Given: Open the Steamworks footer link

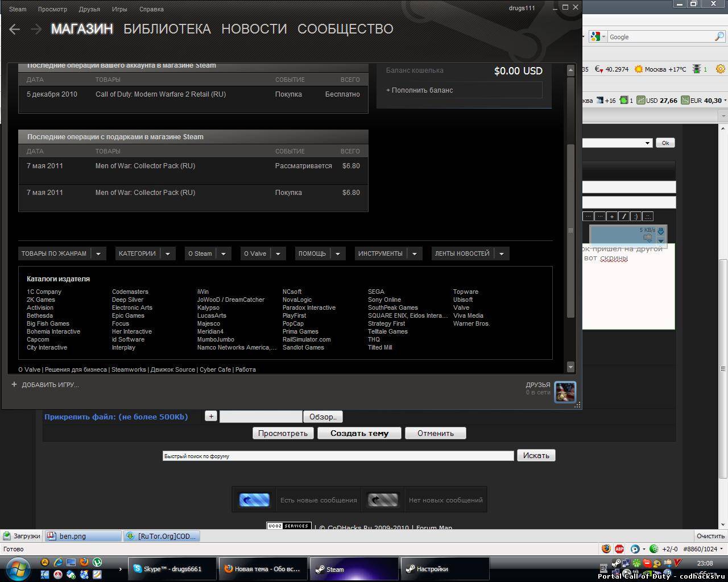Looking at the screenshot, I should tap(129, 369).
